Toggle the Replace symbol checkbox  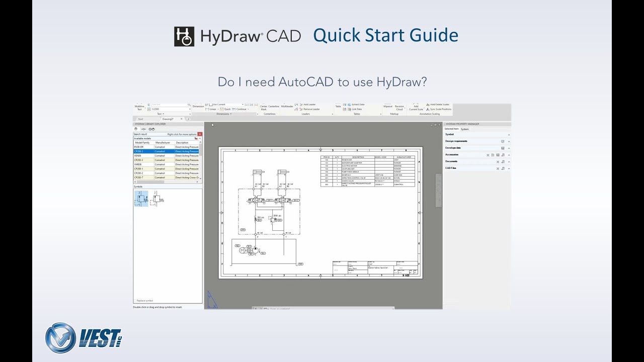(x=135, y=301)
